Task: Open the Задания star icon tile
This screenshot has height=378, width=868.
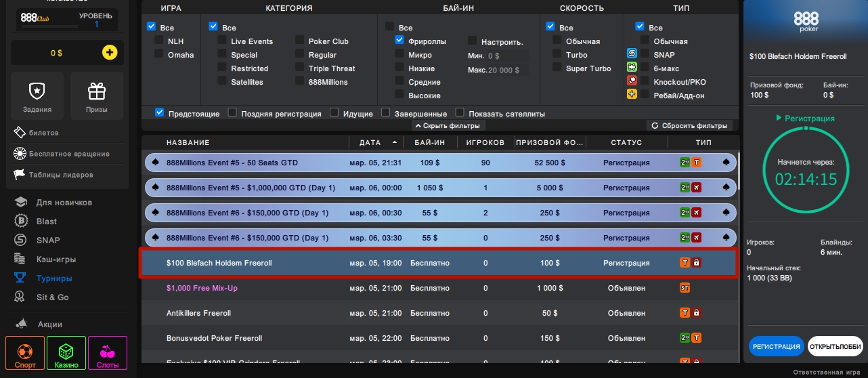Action: (x=37, y=96)
